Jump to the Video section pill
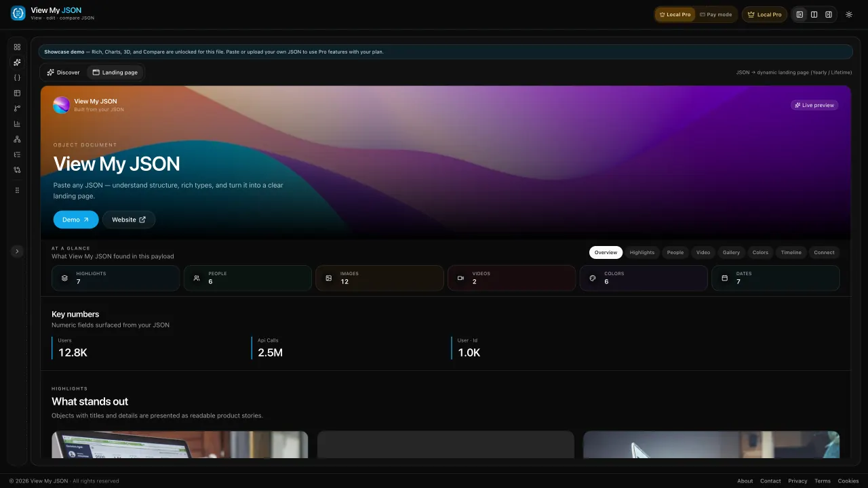The height and width of the screenshot is (488, 868). [703, 252]
